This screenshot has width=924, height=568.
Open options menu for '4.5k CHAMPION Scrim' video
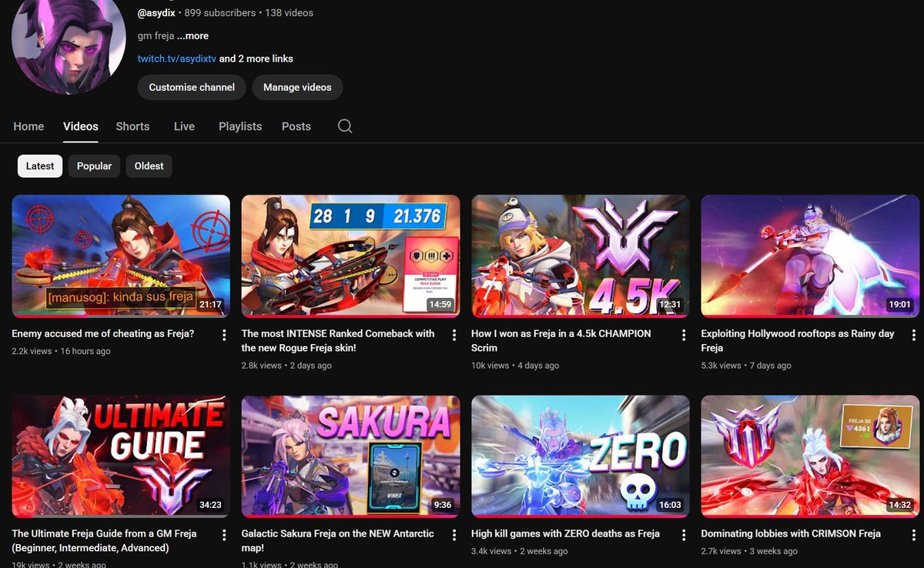point(684,335)
